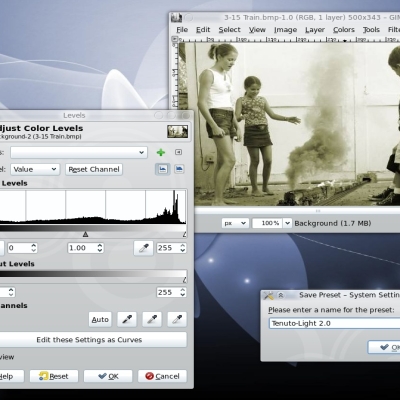Click the Auto levels button
Screen dimensions: 400x400
coord(100,319)
